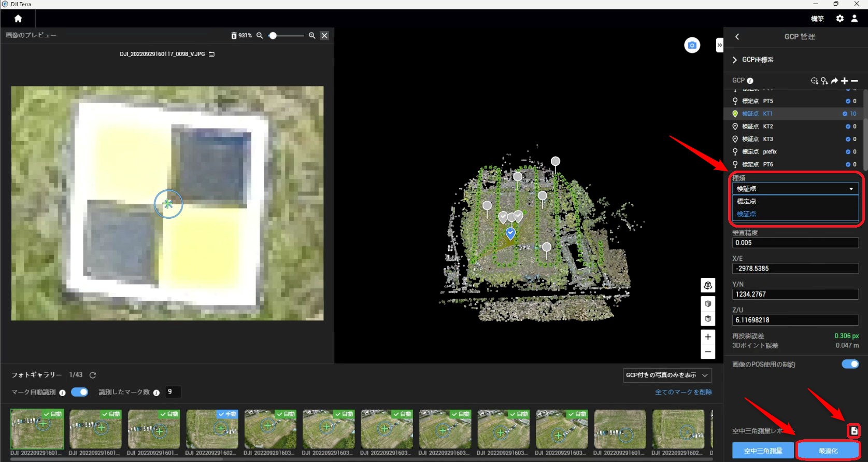Toggle マーク自動識別 switch

79,392
